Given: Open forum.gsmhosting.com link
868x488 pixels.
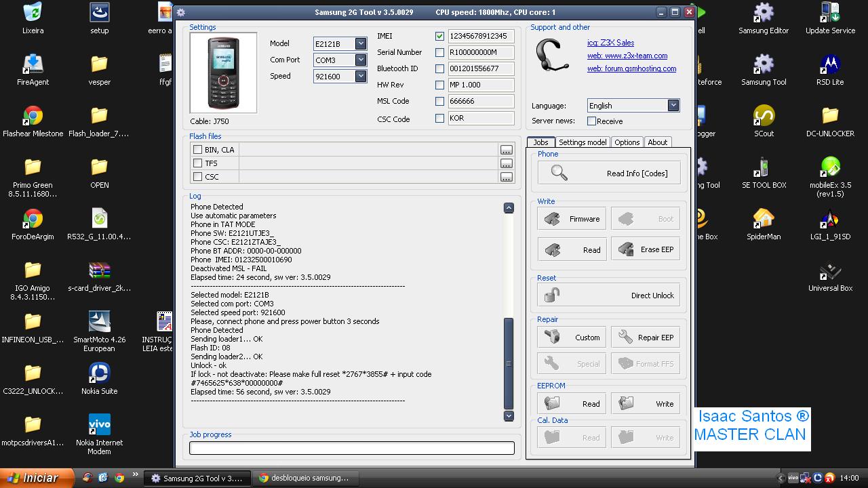Looking at the screenshot, I should (631, 68).
